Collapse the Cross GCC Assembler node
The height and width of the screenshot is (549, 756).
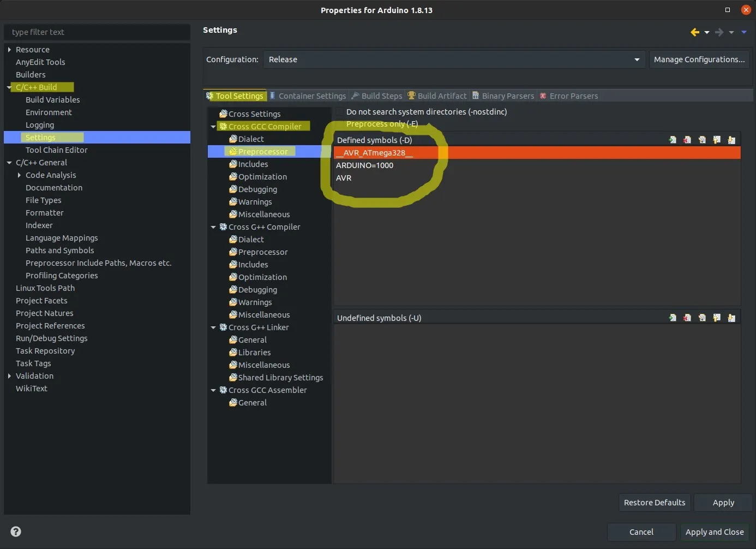tap(213, 390)
